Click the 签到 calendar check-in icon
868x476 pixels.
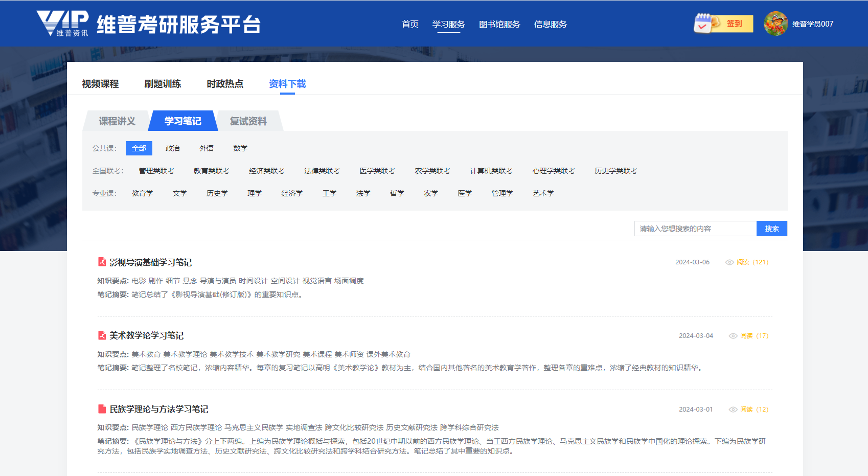click(704, 24)
